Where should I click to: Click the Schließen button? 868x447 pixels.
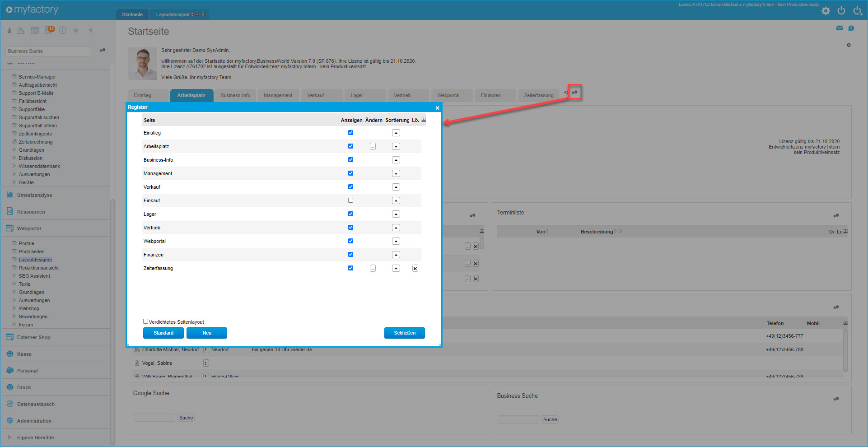405,333
